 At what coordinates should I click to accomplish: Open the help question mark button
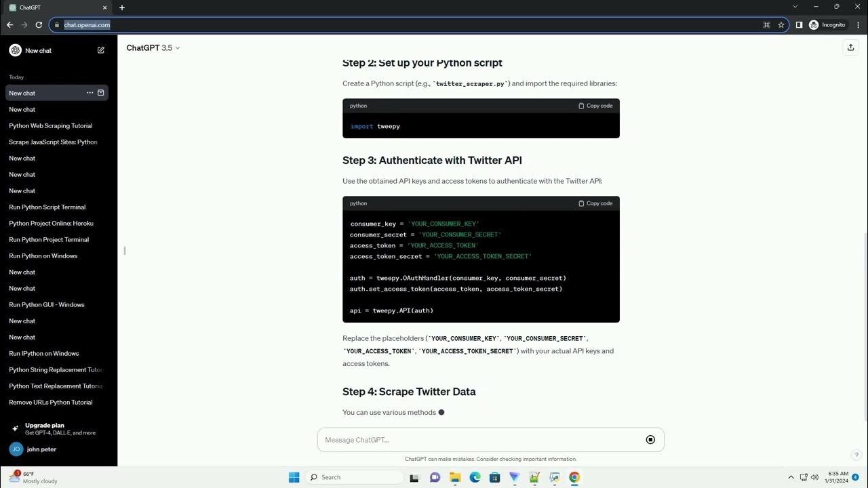(856, 455)
